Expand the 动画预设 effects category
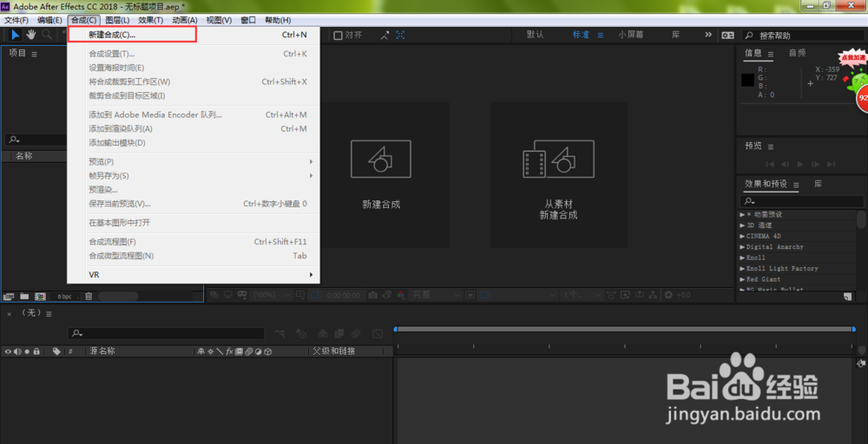Image resolution: width=868 pixels, height=444 pixels. point(742,214)
